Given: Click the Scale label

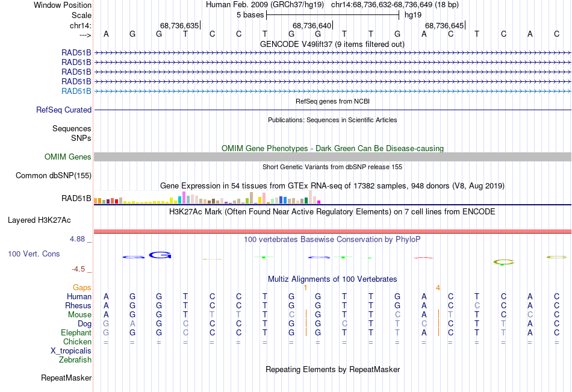Looking at the screenshot, I should [81, 15].
